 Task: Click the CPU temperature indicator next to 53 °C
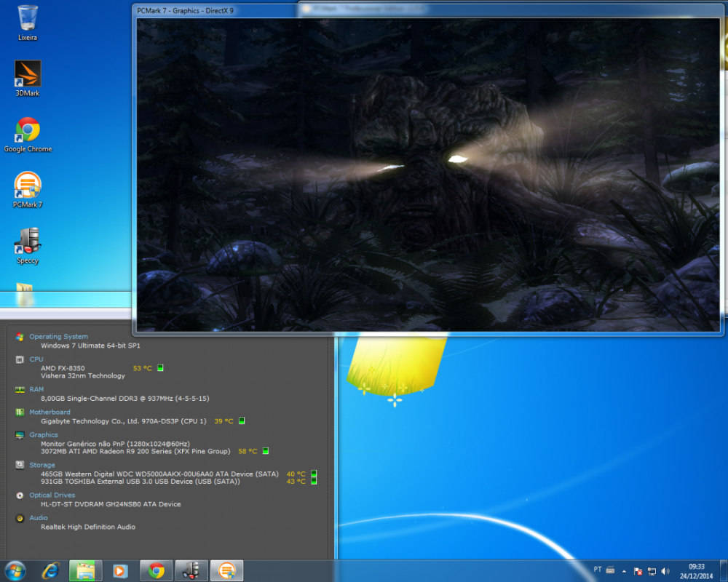click(x=160, y=368)
